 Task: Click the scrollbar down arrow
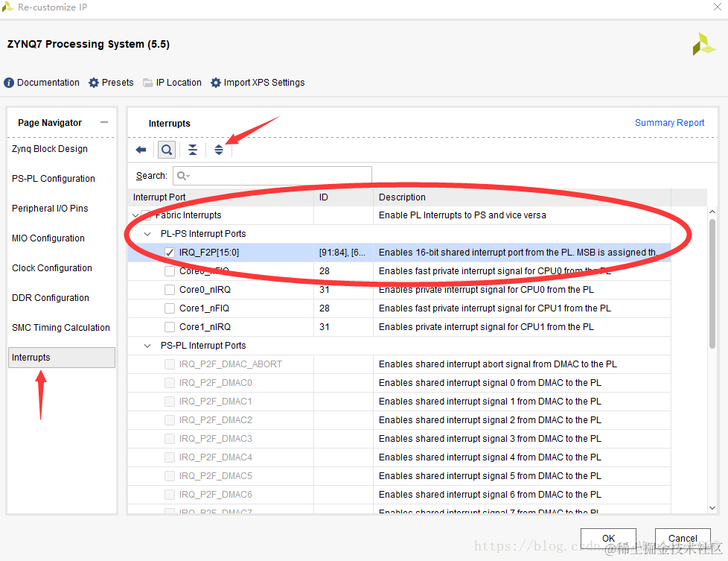pyautogui.click(x=712, y=508)
